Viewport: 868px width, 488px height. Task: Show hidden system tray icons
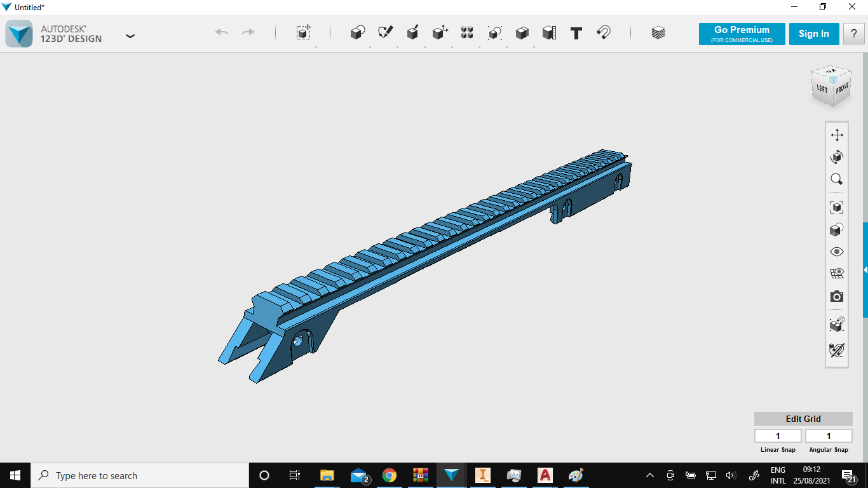tap(650, 475)
